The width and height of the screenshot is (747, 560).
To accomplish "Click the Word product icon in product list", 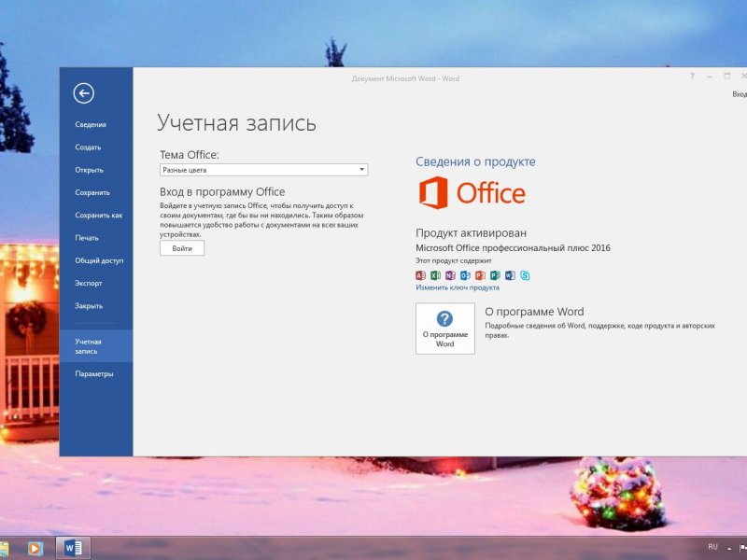I will pyautogui.click(x=510, y=275).
